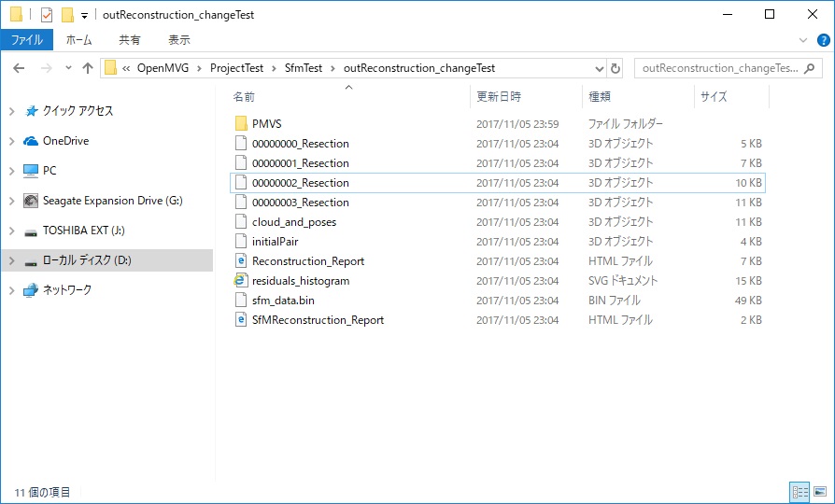
Task: Select ローカル ディスク (D:) in sidebar
Action: coord(87,260)
